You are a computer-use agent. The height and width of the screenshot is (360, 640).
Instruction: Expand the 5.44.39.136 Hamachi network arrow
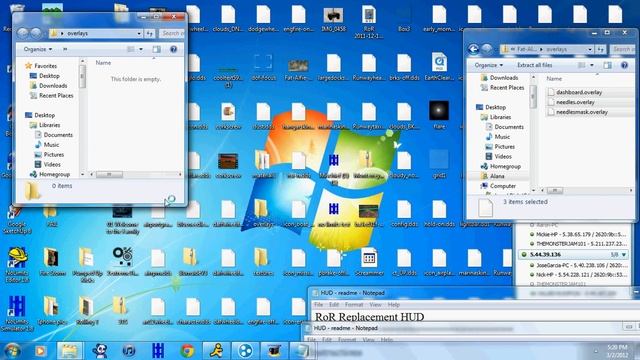coord(624,255)
